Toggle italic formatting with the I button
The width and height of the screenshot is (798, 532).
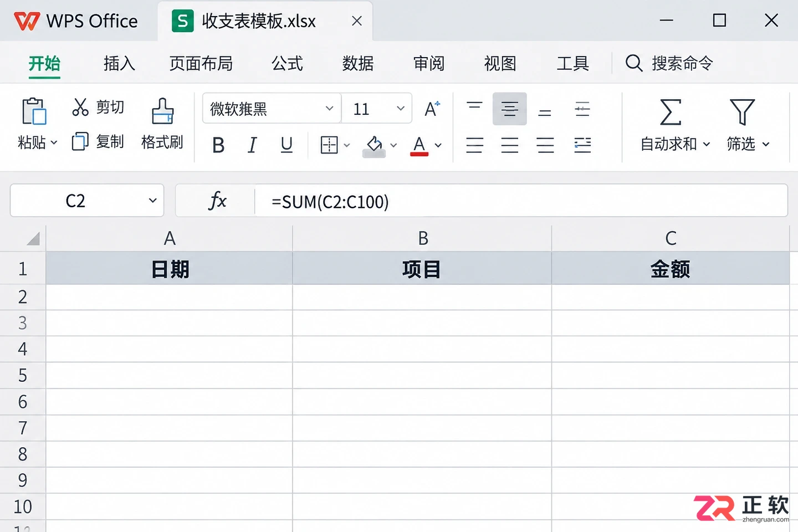pyautogui.click(x=252, y=145)
